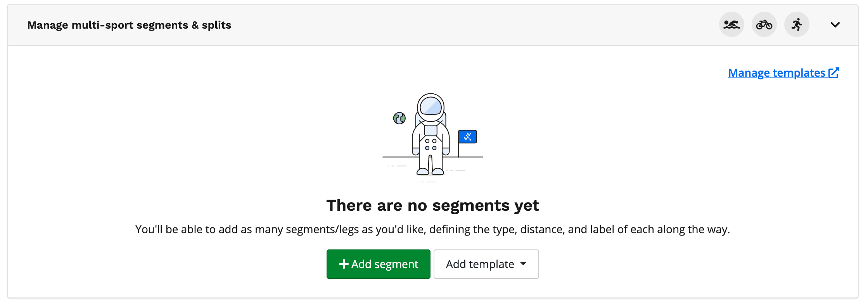Screen dimensions: 868x306
Task: Click the swimming segment icon
Action: click(x=731, y=25)
